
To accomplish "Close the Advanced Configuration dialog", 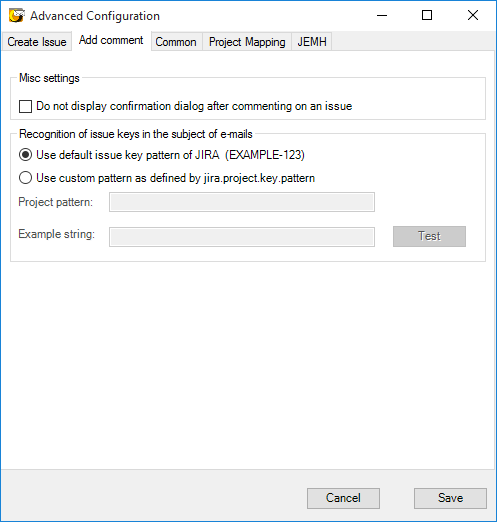I will (473, 15).
